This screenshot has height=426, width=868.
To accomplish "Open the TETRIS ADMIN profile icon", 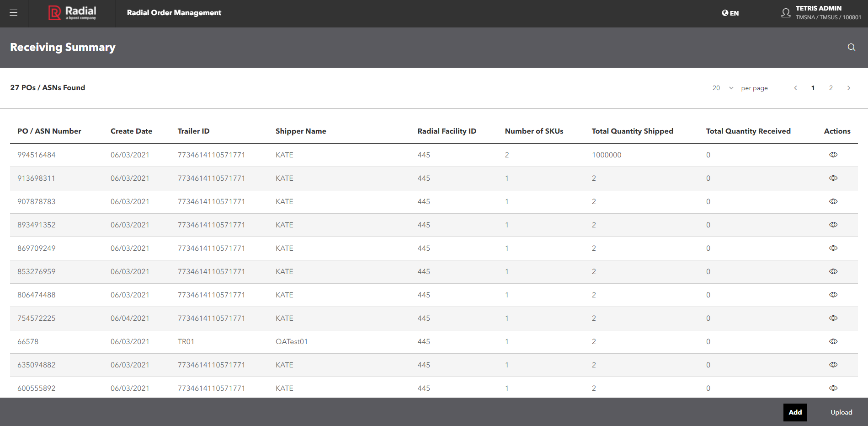I will [786, 13].
